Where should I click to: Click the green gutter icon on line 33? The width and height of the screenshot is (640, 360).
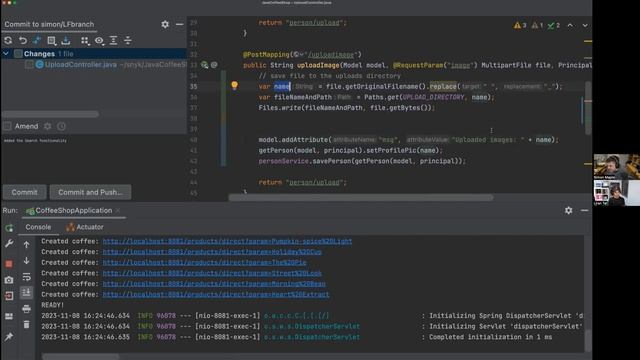204,65
